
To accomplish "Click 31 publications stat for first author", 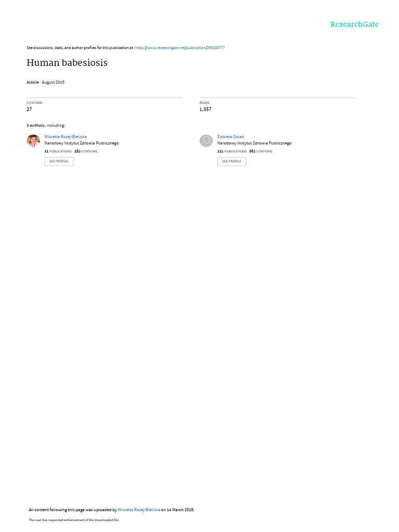I will pos(58,151).
